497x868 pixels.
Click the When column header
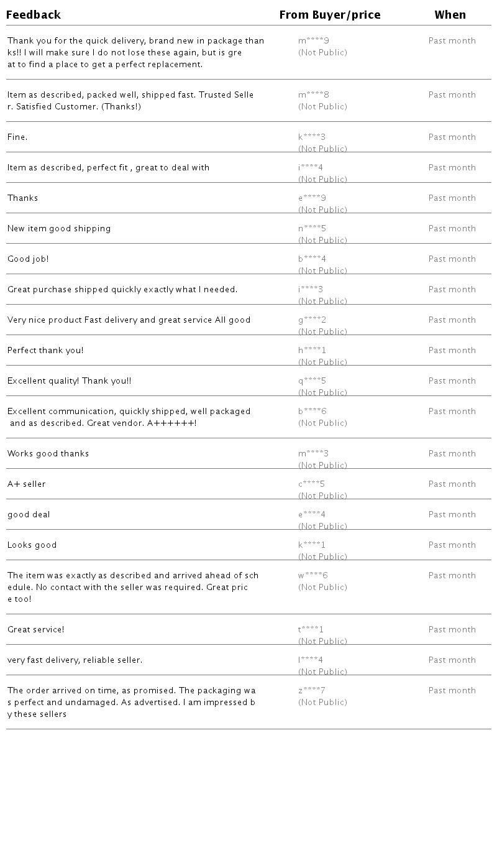[450, 15]
